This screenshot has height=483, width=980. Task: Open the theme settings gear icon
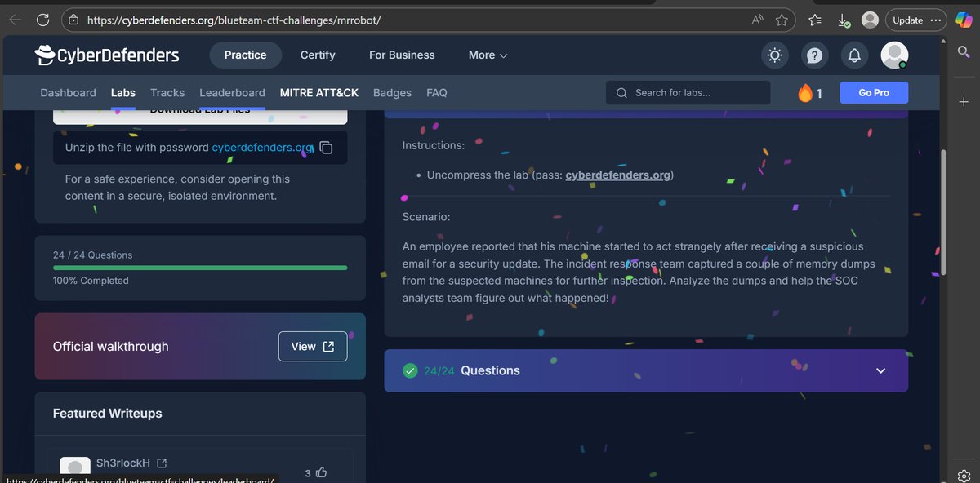(x=774, y=55)
